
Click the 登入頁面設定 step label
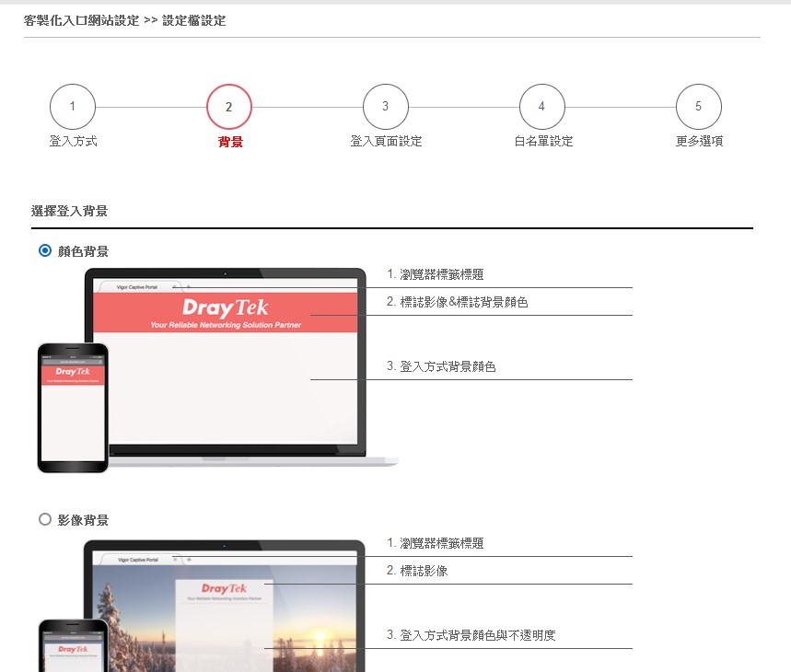(386, 142)
